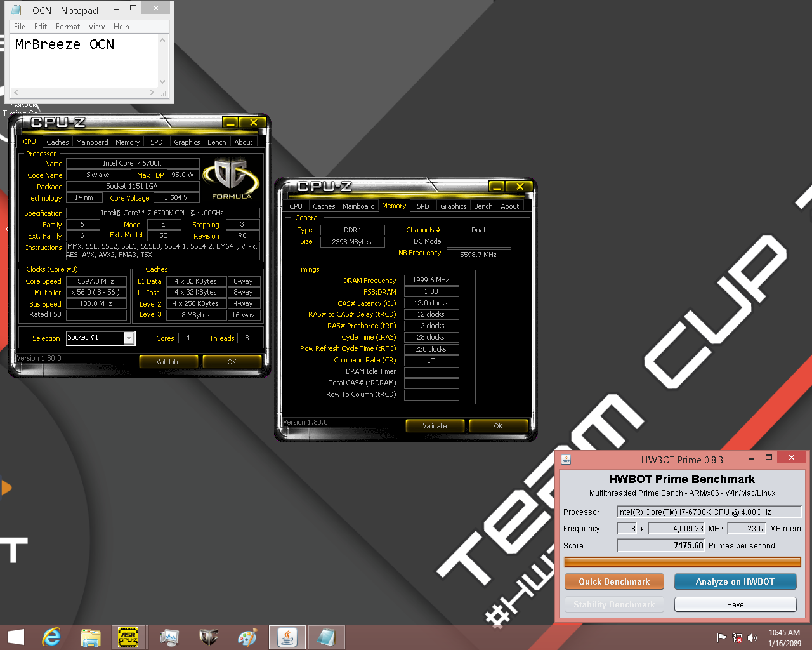Switch to SPD tab in CPU window
This screenshot has width=812, height=650.
click(157, 142)
